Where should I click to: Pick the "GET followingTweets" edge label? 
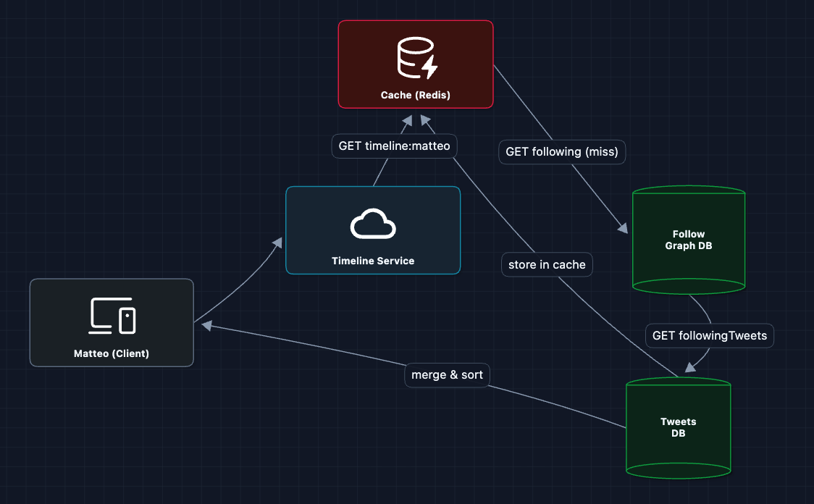tap(709, 335)
